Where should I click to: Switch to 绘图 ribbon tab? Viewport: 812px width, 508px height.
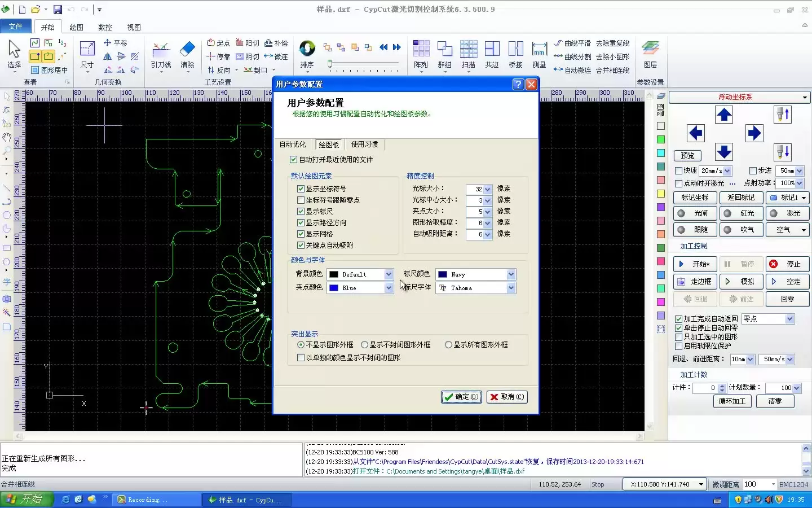[77, 27]
